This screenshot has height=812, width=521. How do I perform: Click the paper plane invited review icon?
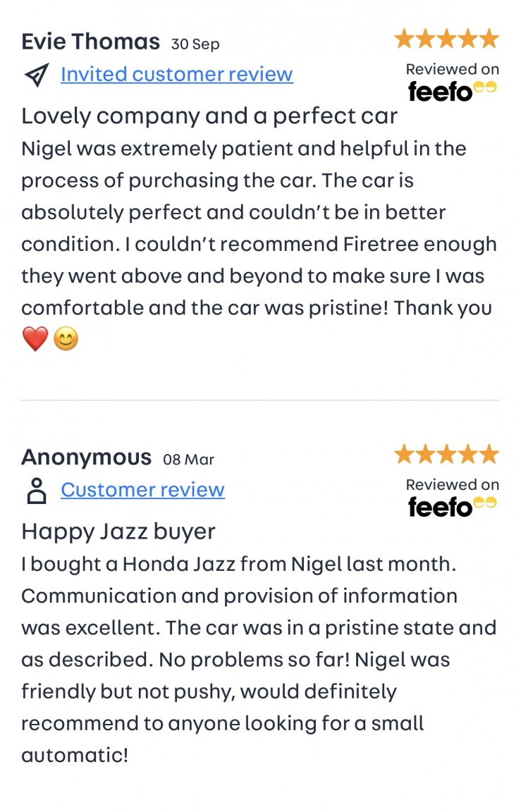pyautogui.click(x=37, y=74)
